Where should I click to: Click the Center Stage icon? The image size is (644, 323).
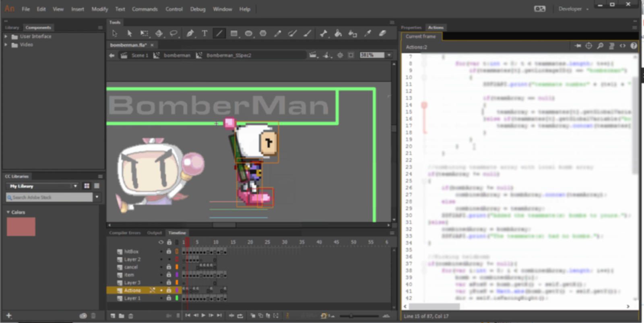point(340,55)
